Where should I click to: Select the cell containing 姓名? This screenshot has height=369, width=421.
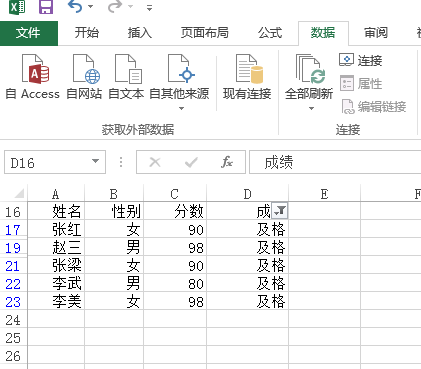56,211
